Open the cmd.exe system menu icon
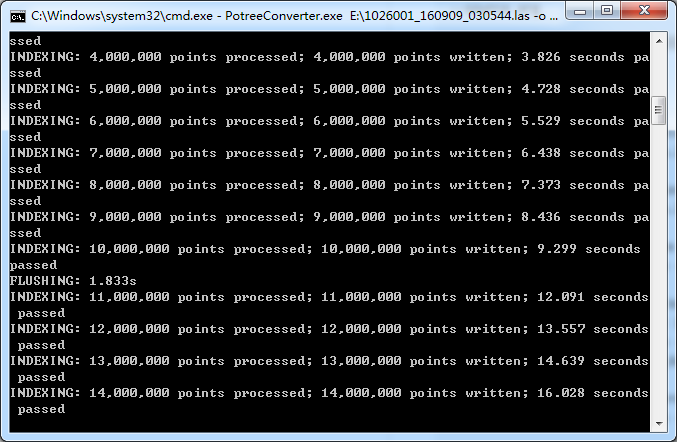 [x=18, y=16]
